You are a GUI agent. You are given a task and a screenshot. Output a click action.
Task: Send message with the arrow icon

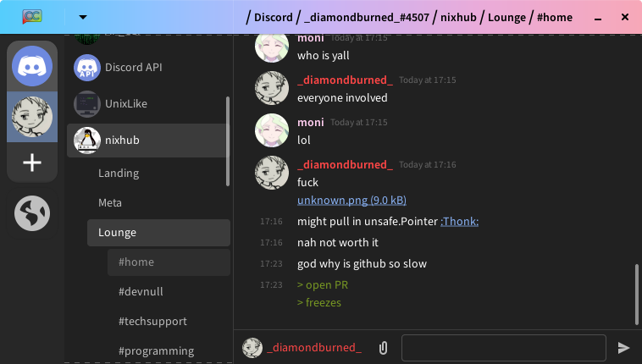click(623, 348)
